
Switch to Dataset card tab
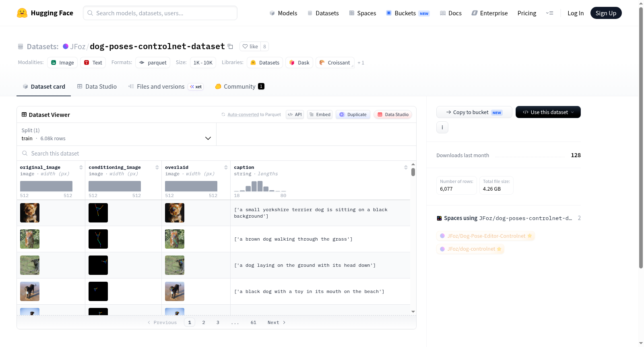(x=43, y=86)
